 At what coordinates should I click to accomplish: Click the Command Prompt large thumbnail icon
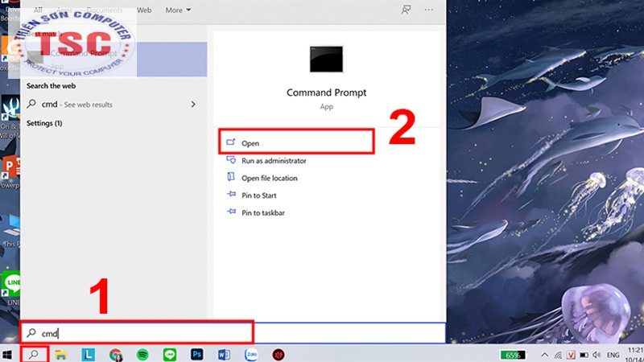326,59
